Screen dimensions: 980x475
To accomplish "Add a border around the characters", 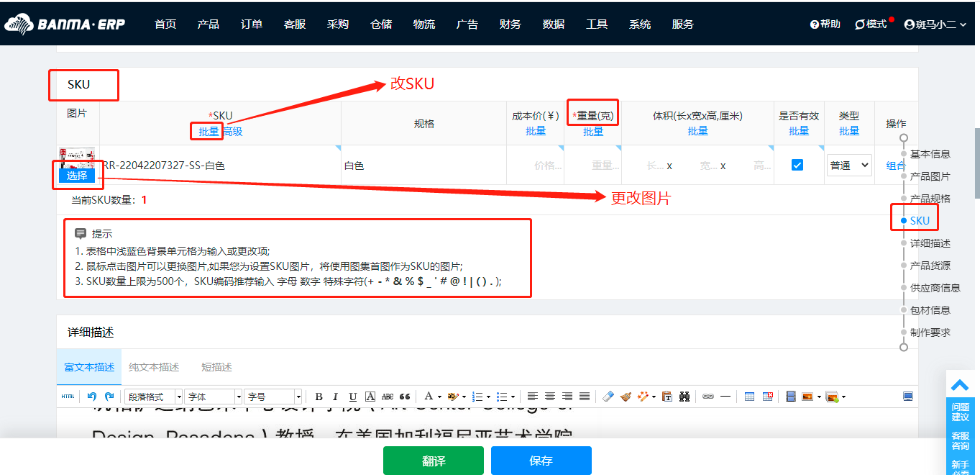I will [370, 397].
